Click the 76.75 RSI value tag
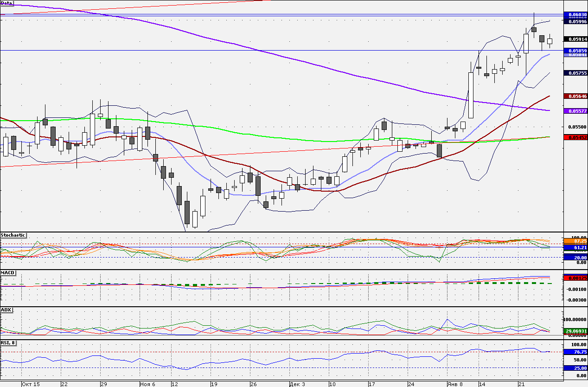Viewport: 588px width, 387px height. point(575,352)
